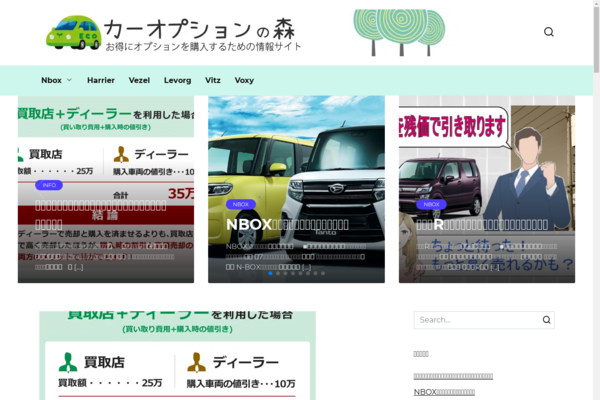Click the site title カーオプションの森
600x400 pixels.
pyautogui.click(x=199, y=30)
